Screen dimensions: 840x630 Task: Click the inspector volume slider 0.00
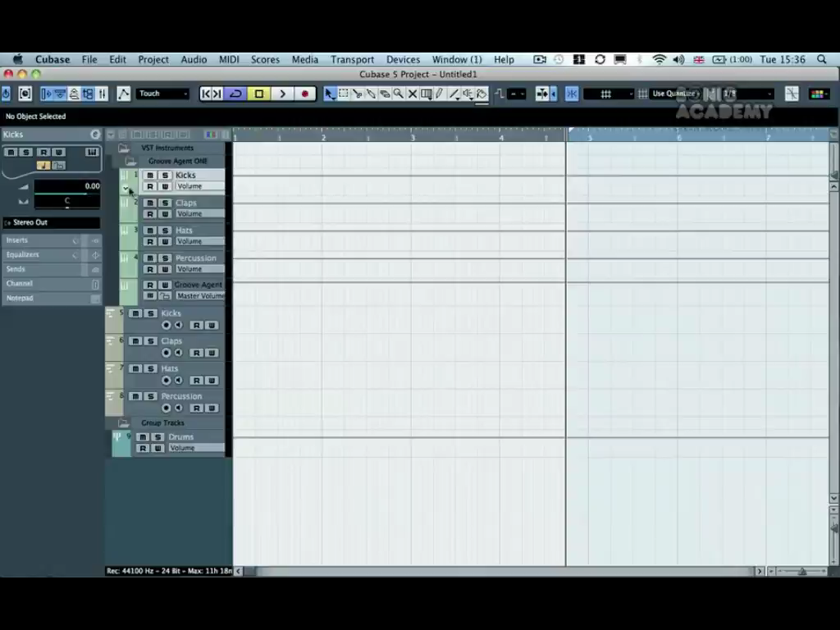(67, 186)
